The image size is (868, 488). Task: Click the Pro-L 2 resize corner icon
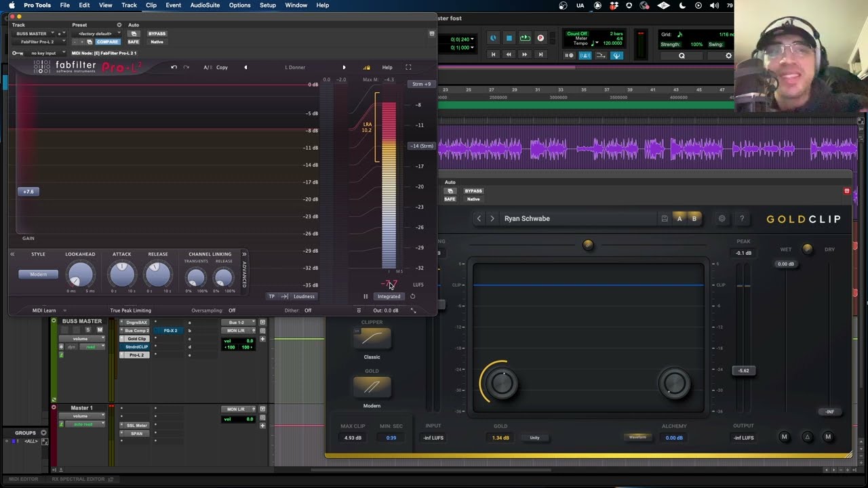click(413, 310)
